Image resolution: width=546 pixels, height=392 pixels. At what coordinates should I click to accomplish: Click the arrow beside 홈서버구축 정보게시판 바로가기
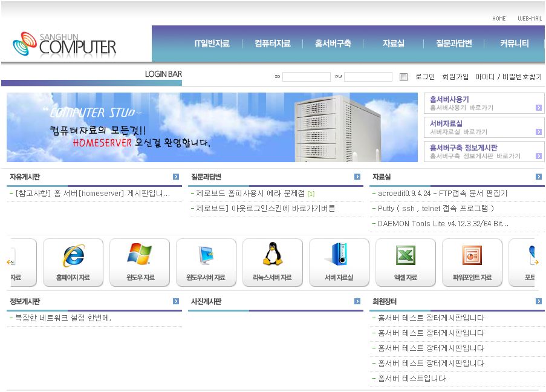click(x=539, y=155)
